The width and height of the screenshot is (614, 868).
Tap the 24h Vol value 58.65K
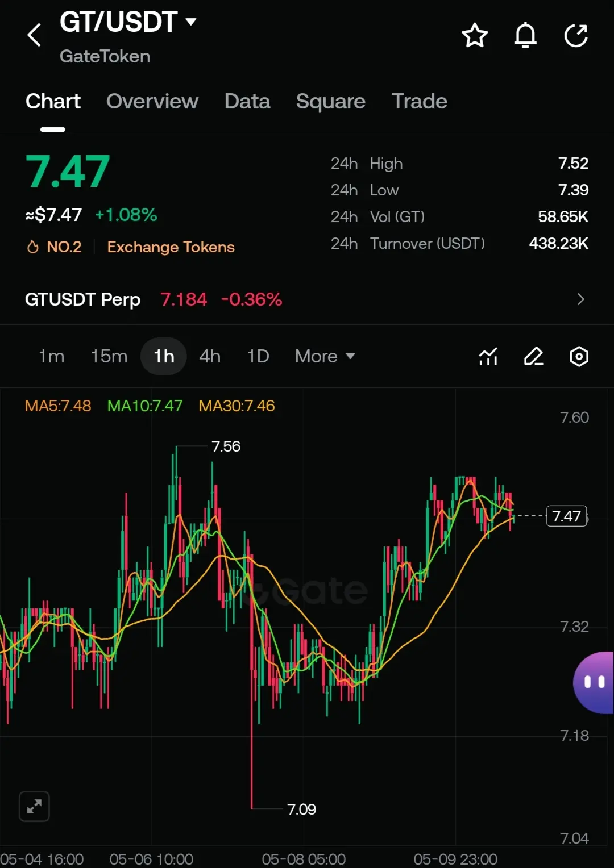coord(563,217)
